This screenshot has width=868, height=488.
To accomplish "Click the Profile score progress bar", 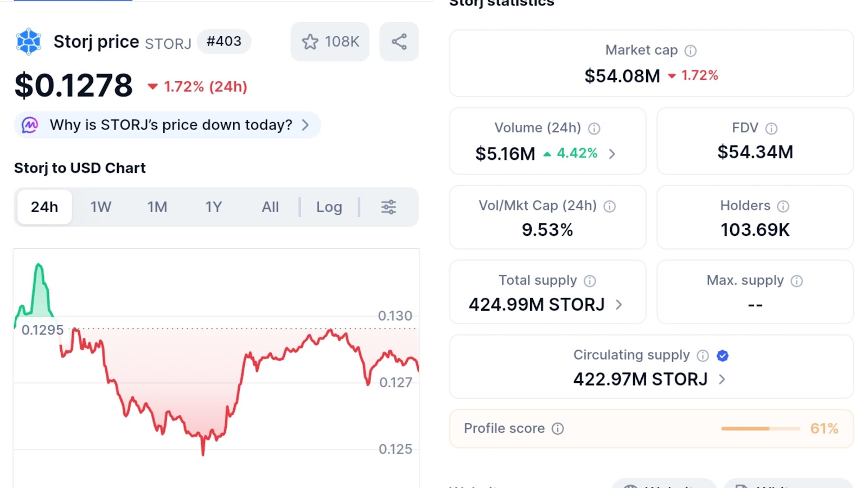I will (x=760, y=429).
